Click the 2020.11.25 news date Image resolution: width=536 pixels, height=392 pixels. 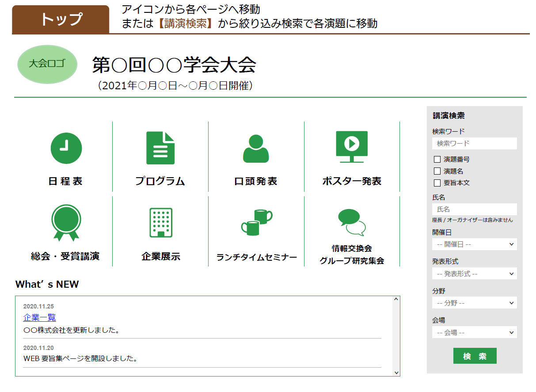[38, 306]
